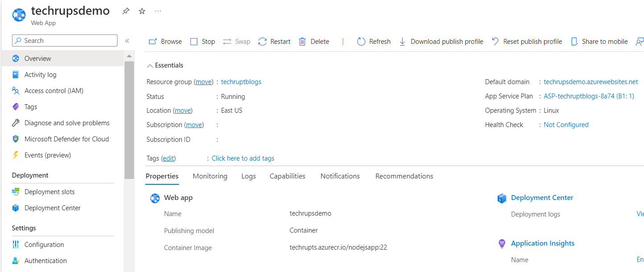644x272 pixels.
Task: Switch to the Monitoring tab
Action: [210, 176]
